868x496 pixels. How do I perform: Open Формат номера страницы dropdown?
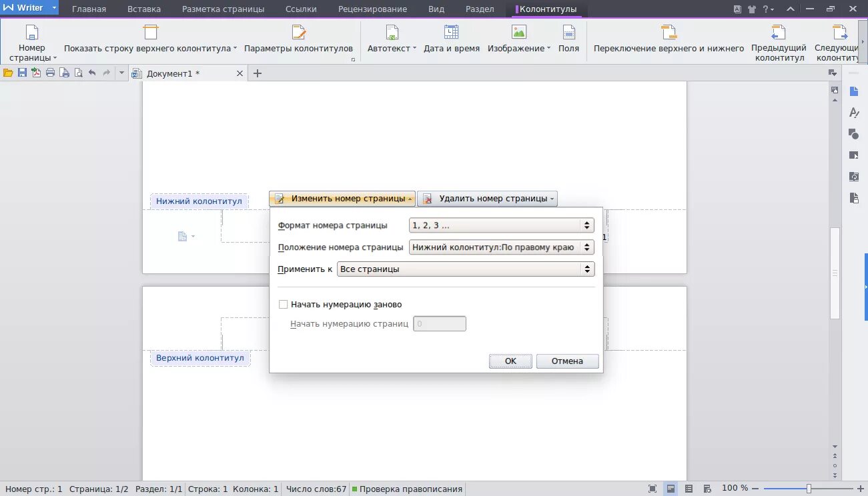pos(501,225)
